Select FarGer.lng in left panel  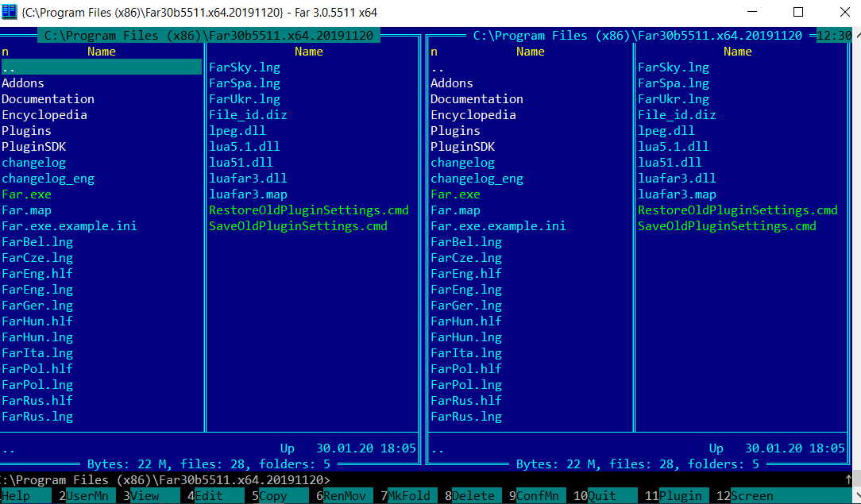pos(37,306)
